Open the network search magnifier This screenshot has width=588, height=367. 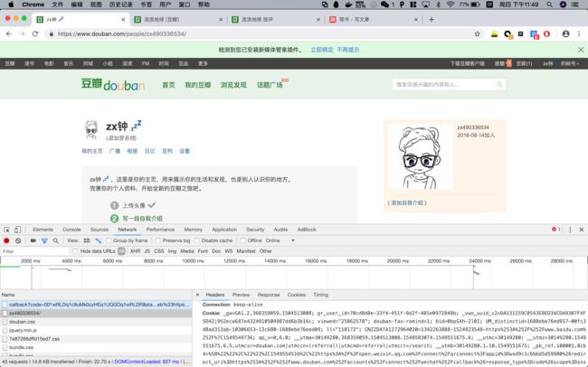click(x=55, y=240)
